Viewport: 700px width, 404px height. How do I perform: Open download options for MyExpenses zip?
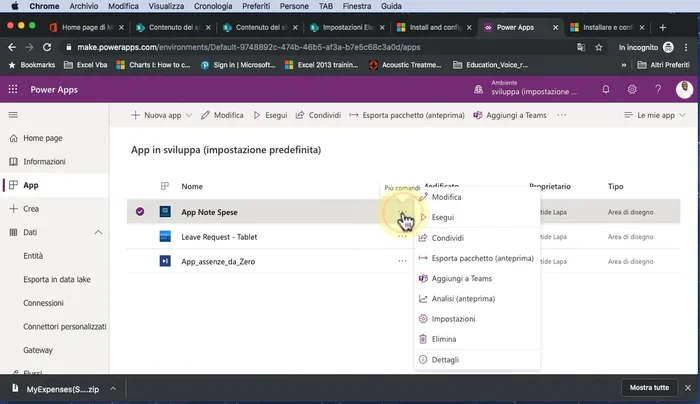[x=113, y=389]
